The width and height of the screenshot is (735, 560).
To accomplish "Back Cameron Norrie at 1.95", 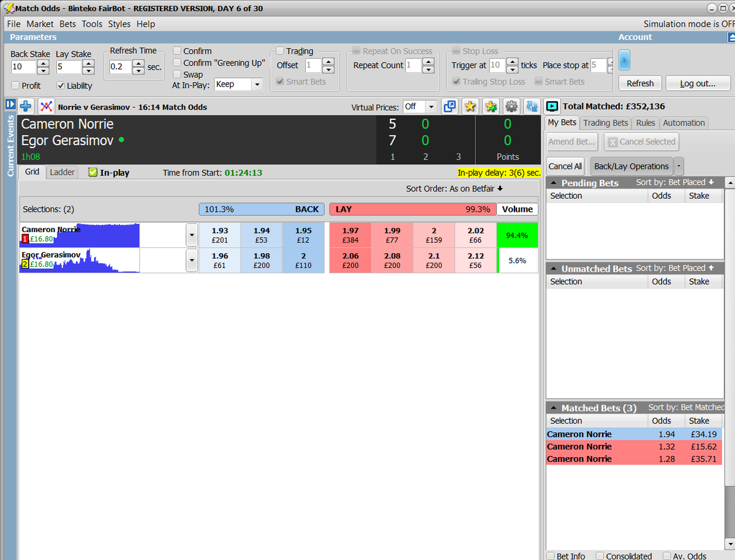I will [x=303, y=235].
